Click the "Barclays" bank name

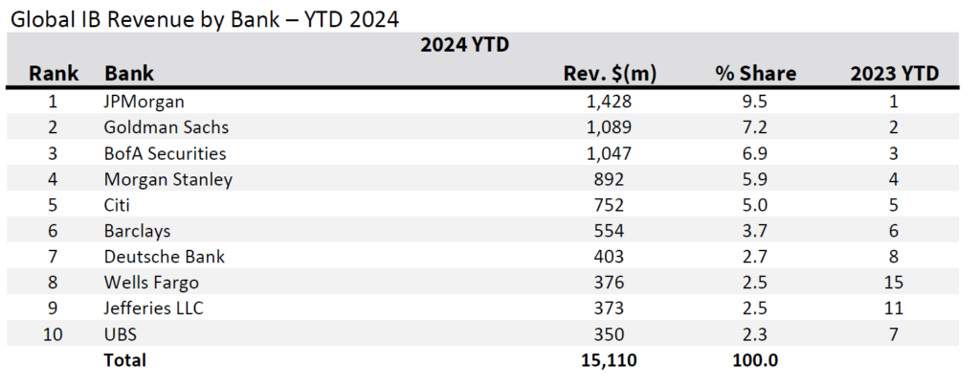[137, 232]
